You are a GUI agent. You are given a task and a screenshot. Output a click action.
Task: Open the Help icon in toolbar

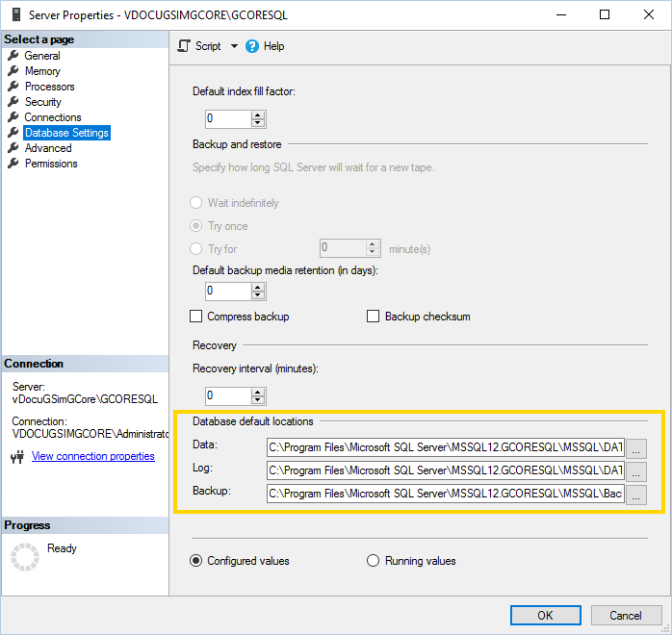coord(253,46)
